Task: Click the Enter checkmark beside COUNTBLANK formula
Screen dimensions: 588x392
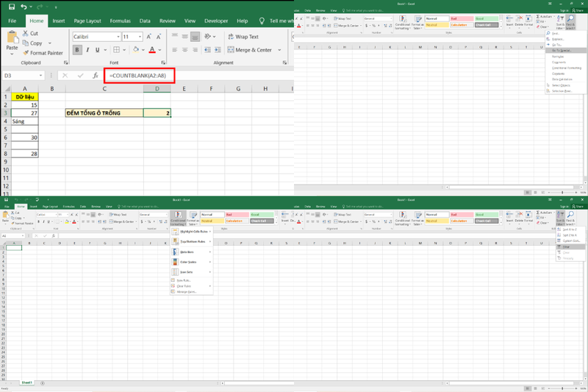Action: click(80, 76)
